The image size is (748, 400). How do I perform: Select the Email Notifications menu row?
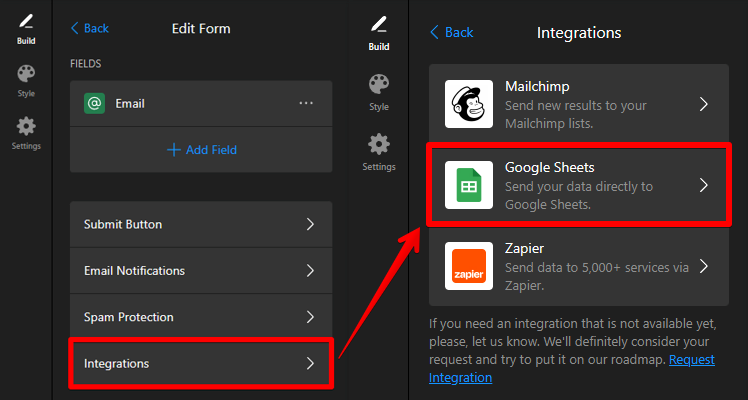pos(201,270)
